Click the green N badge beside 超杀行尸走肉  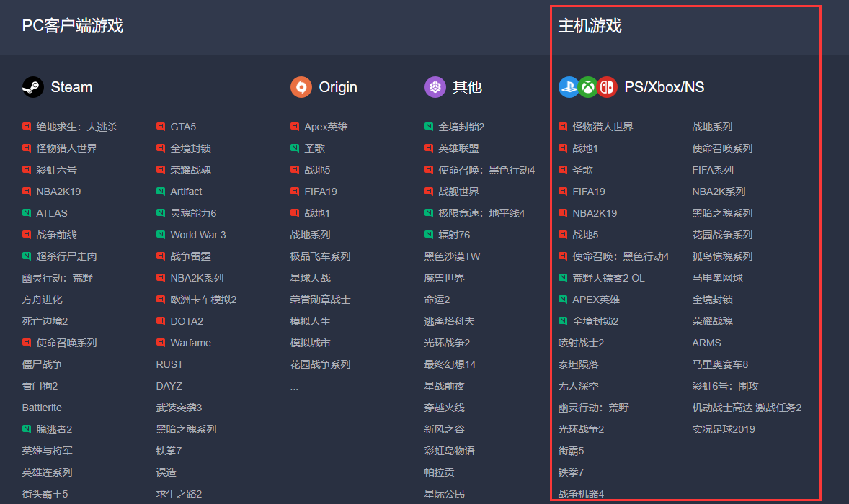click(x=27, y=256)
